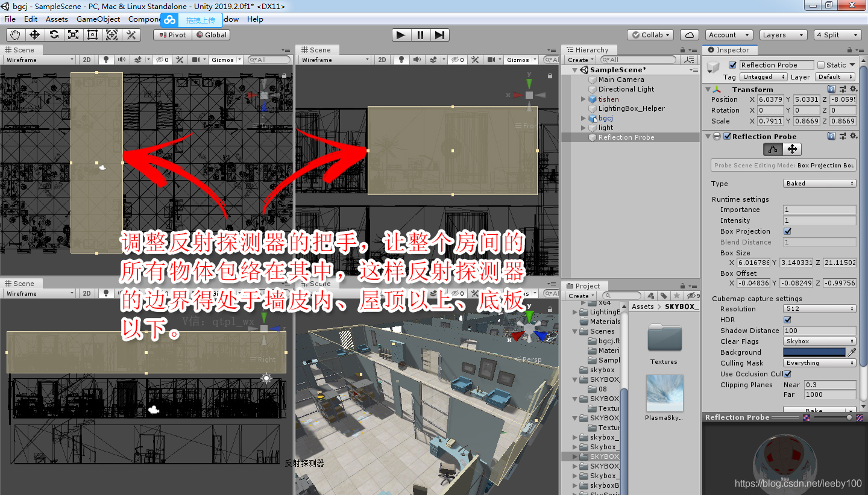The image size is (868, 495).
Task: Open the Help menu
Action: pos(255,19)
